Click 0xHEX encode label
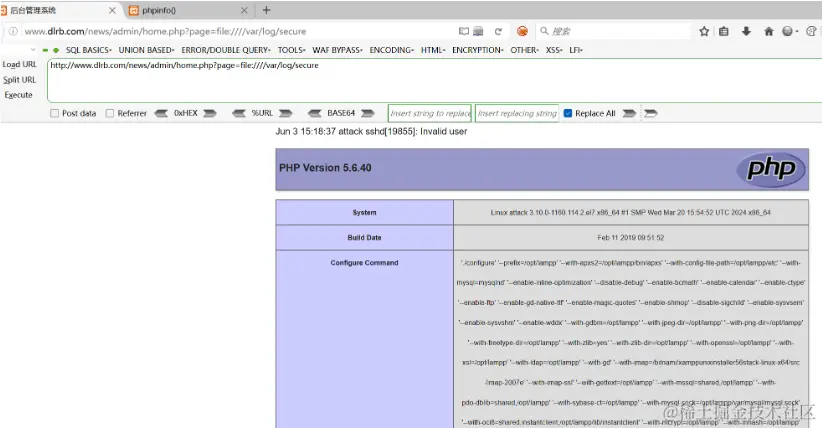822x428 pixels. (x=186, y=113)
